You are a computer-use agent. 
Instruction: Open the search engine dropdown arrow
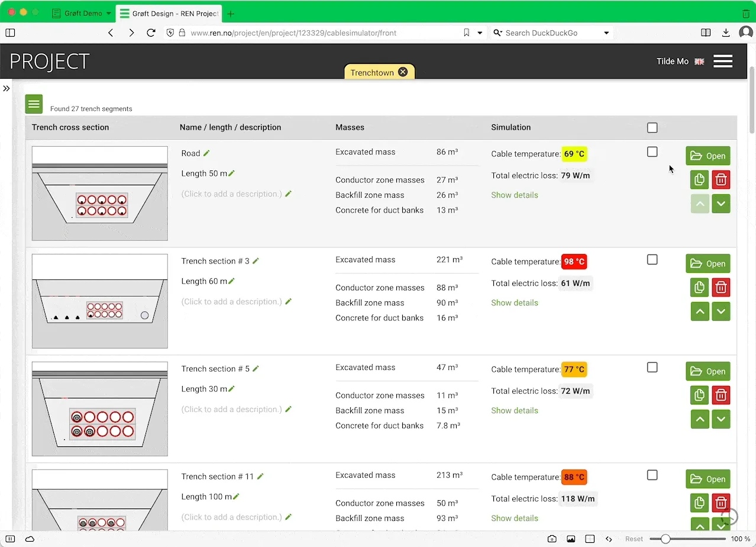[606, 33]
